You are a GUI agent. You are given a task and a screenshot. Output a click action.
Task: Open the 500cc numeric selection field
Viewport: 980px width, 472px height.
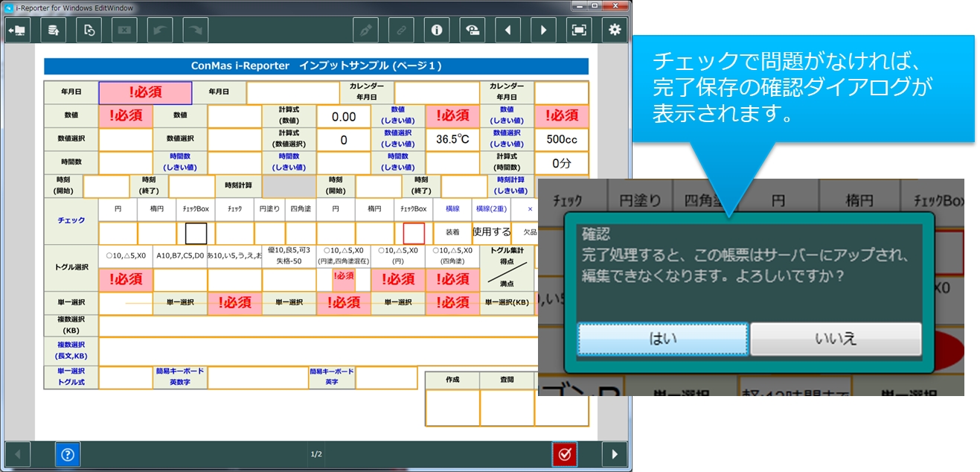pyautogui.click(x=561, y=139)
